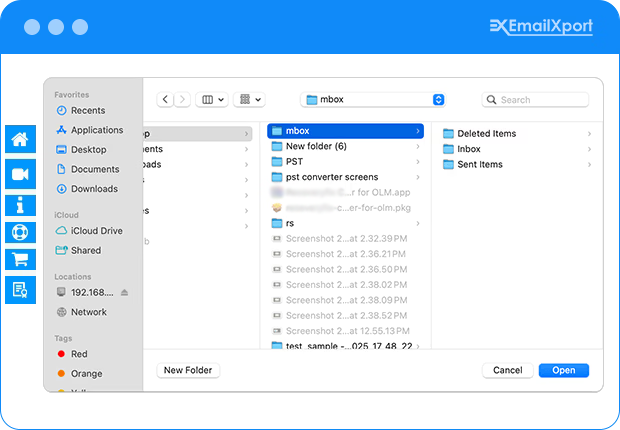Select the rs folder
Screen dimensions: 620x430
coord(346,223)
